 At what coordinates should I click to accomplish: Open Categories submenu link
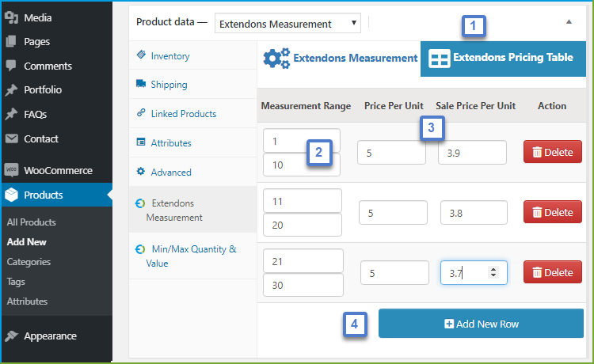point(29,261)
